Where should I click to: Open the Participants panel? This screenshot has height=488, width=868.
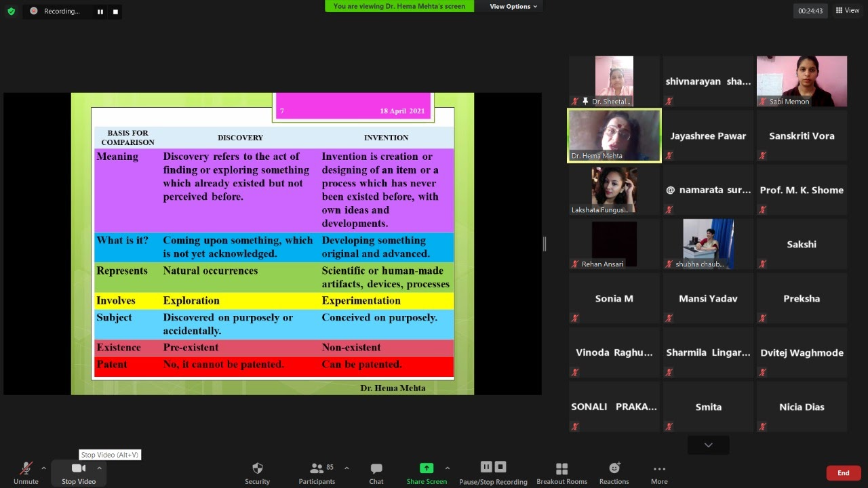(x=317, y=468)
